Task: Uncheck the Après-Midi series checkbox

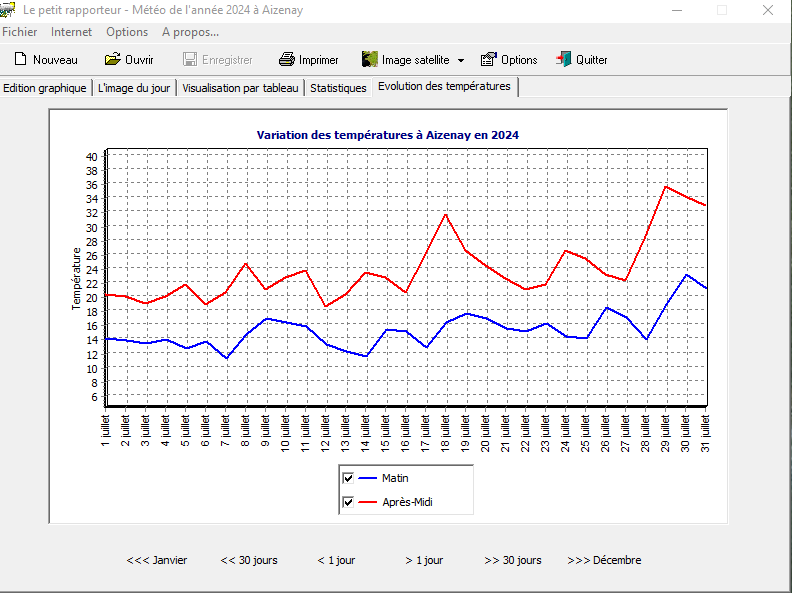Action: [348, 502]
